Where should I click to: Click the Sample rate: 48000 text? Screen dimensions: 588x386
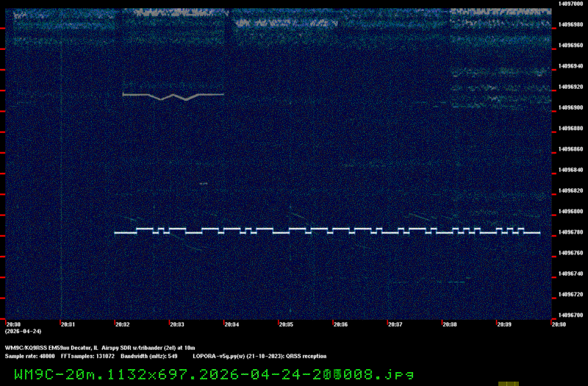[x=29, y=357]
